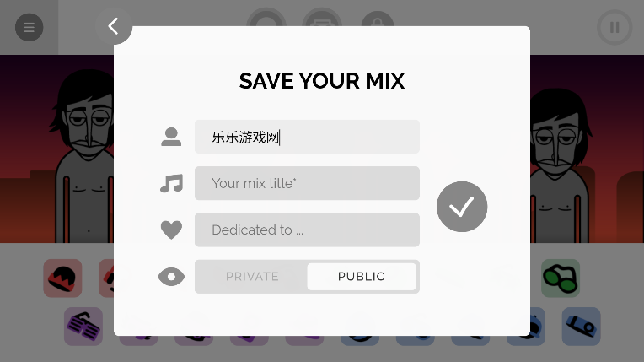Confirm save with the checkmark button
Viewport: 644px width, 362px height.
[462, 207]
